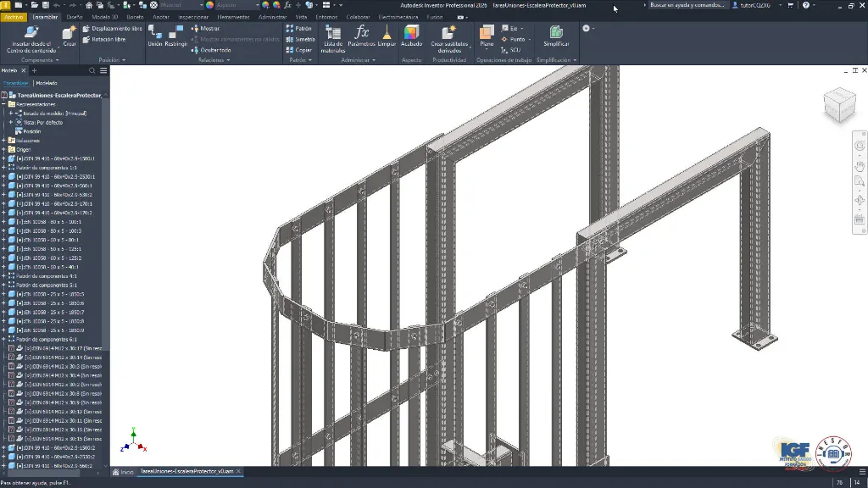Click the Save icon in quick access toolbar
868x488 pixels.
tap(46, 5)
